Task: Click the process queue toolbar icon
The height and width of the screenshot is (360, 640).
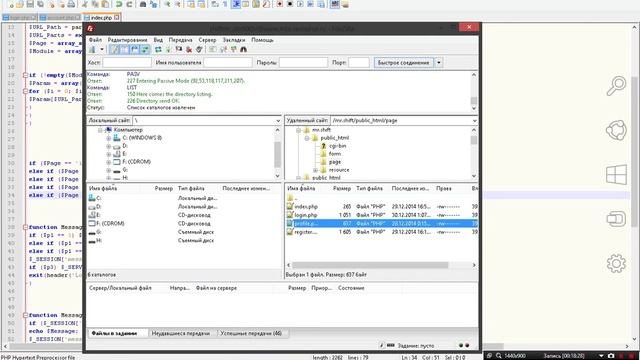Action: point(169,49)
